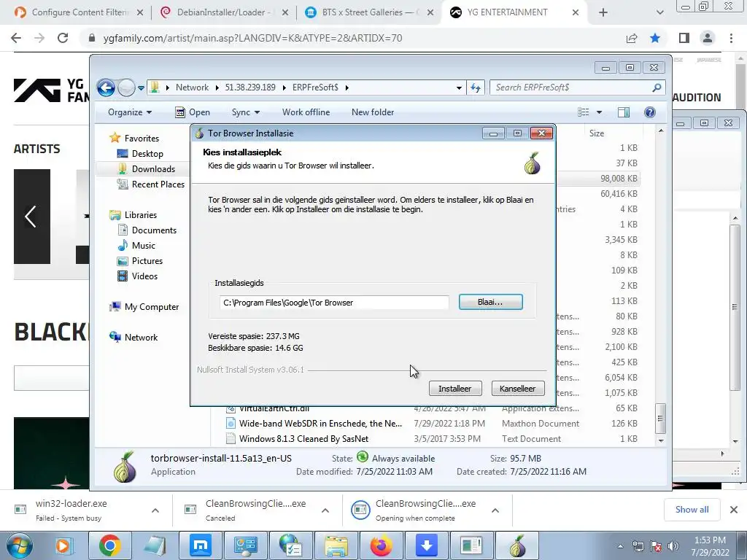Screen dimensions: 747x560
Task: Toggle Chrome side panel icon
Action: [x=684, y=38]
